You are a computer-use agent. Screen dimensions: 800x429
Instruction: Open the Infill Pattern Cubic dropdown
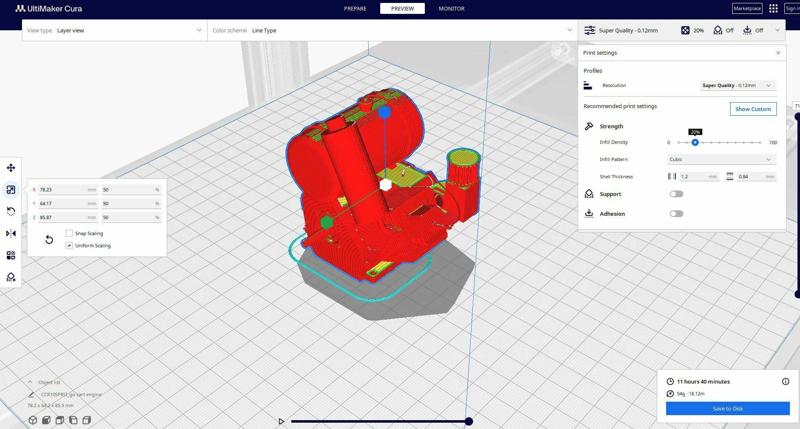click(721, 160)
